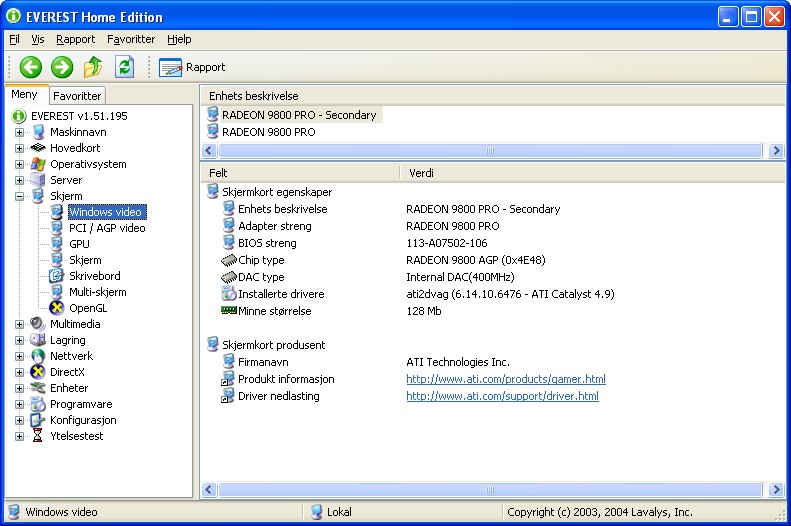Screen dimensions: 791x526
Task: Open the Rapport wizard from toolbar
Action: [192, 67]
